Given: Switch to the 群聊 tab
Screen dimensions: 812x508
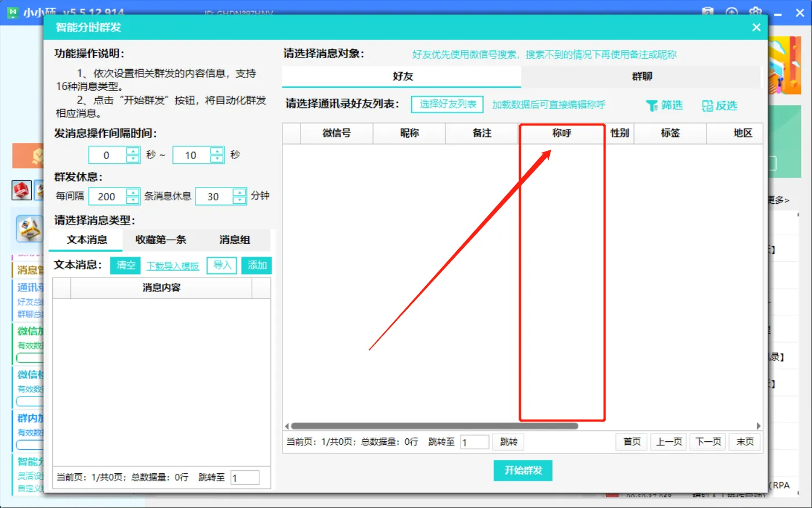Looking at the screenshot, I should (x=641, y=76).
